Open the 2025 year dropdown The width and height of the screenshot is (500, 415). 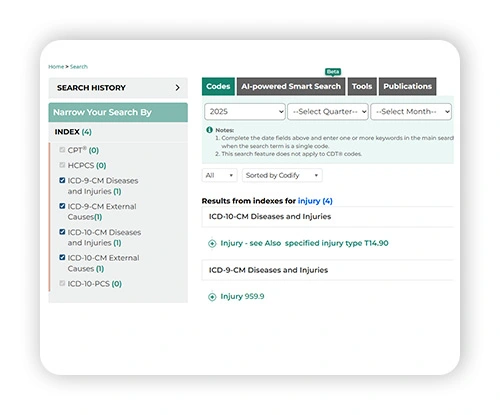coord(245,111)
